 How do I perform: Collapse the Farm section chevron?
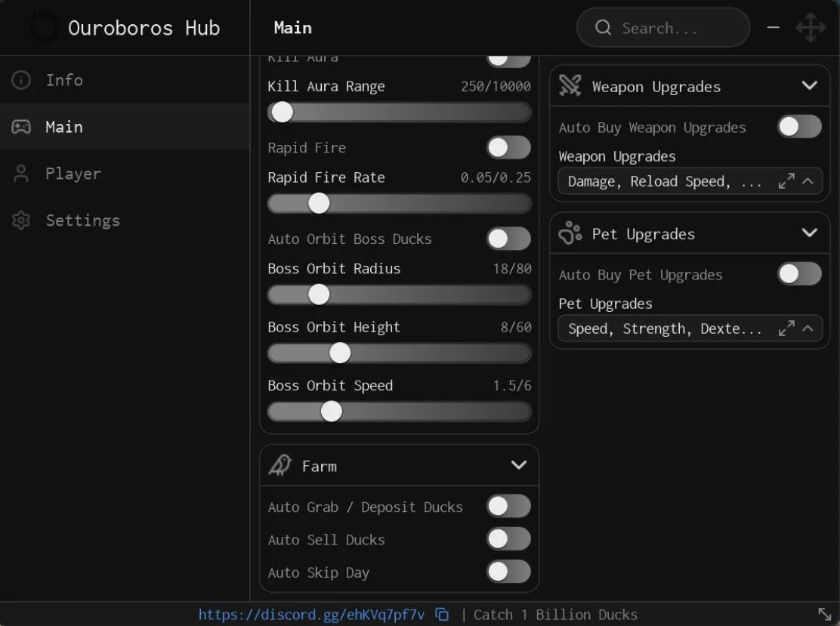(x=518, y=465)
